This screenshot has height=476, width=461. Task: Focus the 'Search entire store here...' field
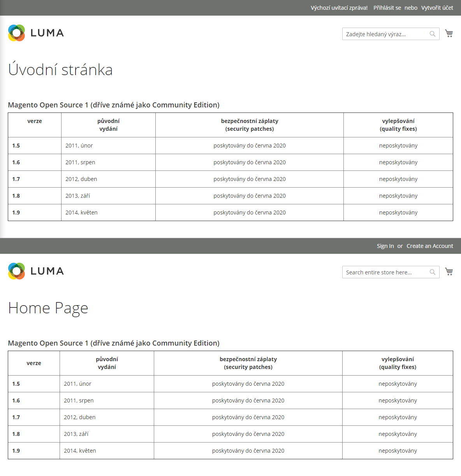tap(391, 272)
